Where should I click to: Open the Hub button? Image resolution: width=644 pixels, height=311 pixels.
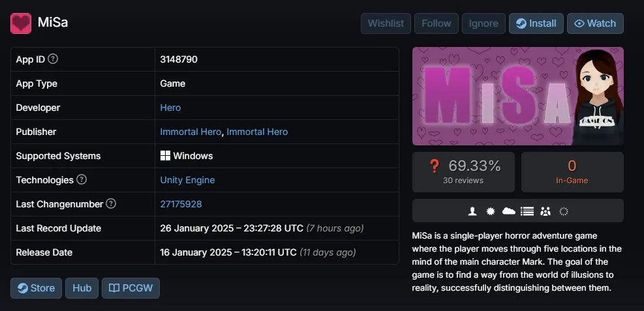click(82, 288)
